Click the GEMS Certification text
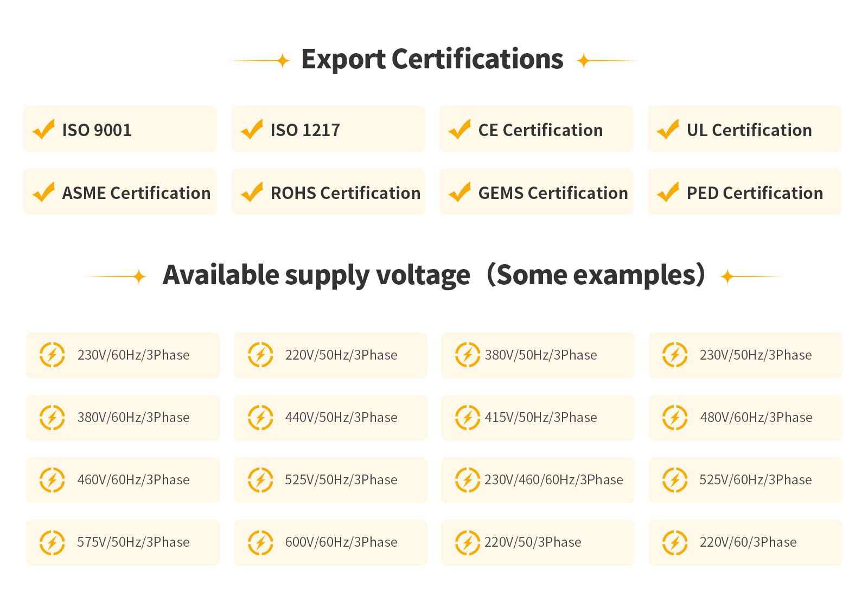This screenshot has height=602, width=868. click(x=553, y=193)
